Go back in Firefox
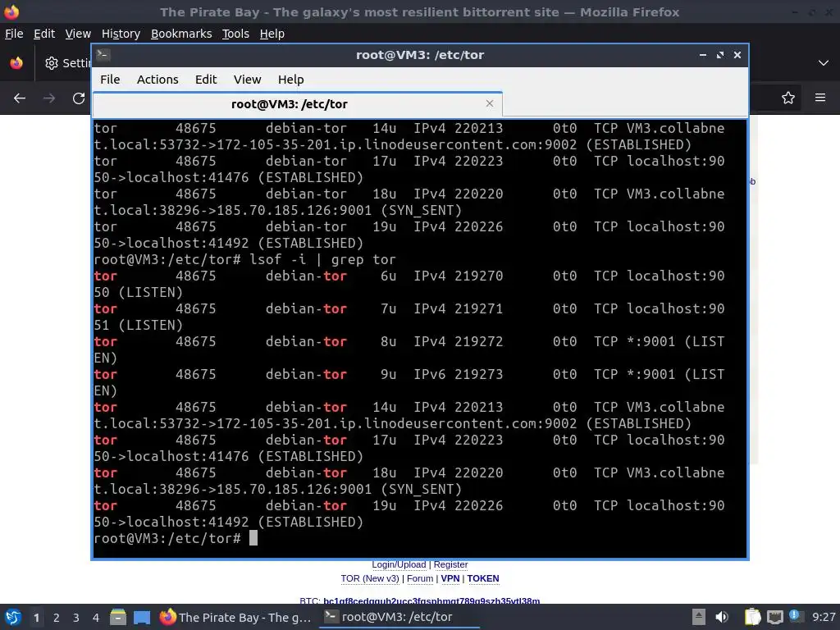Screen dimensions: 840x630 20,98
